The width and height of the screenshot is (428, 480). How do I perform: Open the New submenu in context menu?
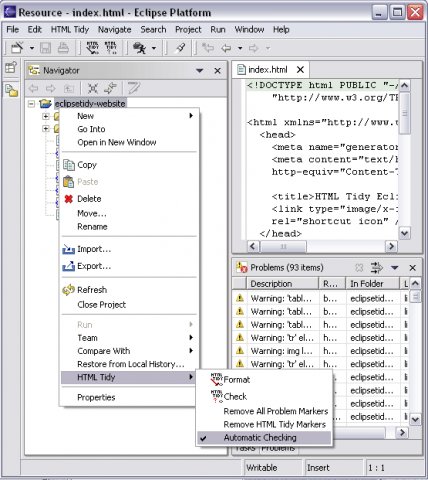pos(130,116)
